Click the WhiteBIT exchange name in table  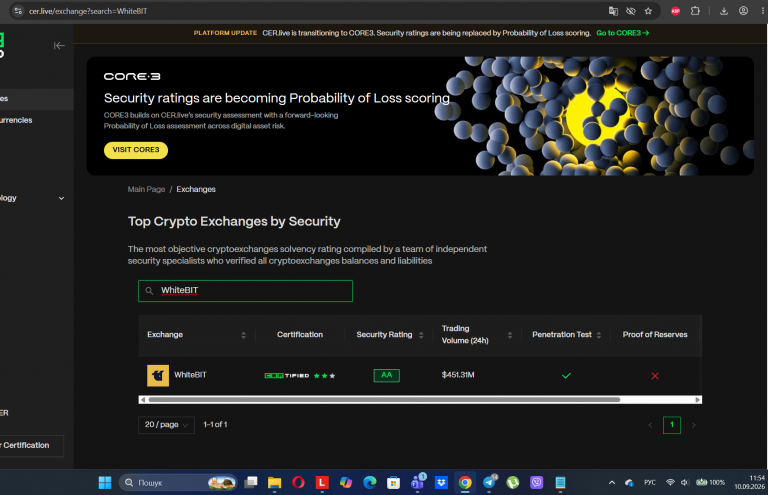[191, 375]
